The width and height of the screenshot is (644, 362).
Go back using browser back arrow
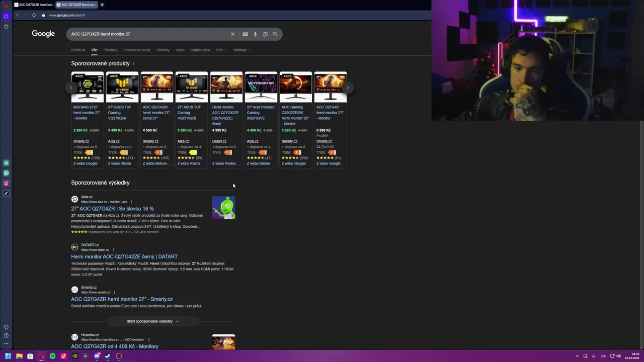pos(17,15)
